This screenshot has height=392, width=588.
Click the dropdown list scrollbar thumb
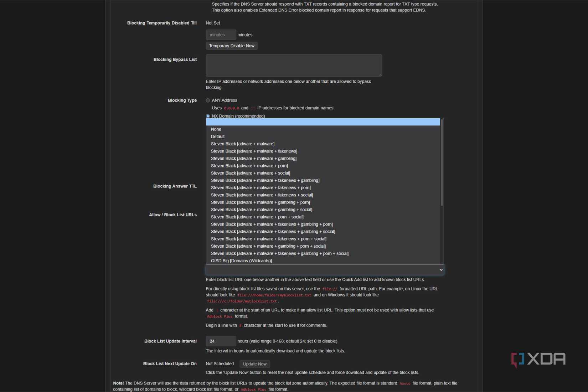click(442, 163)
